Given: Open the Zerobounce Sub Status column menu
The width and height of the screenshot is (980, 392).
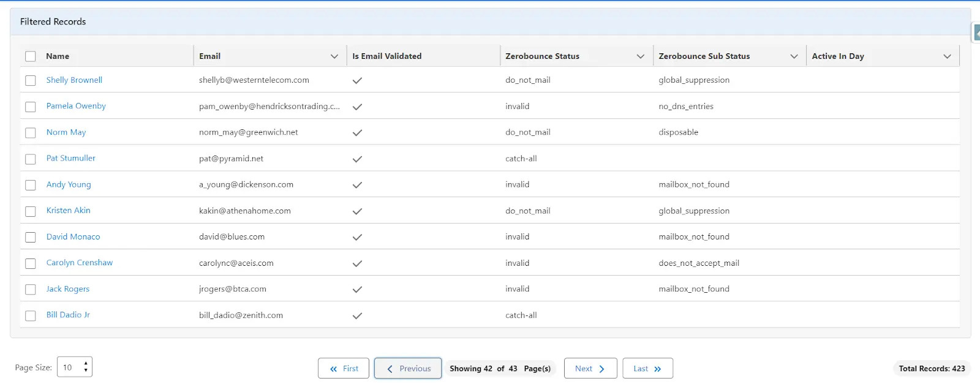Looking at the screenshot, I should (x=794, y=56).
